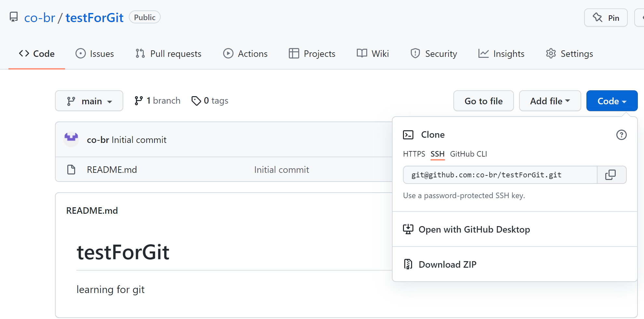The height and width of the screenshot is (319, 644).
Task: Click the file icon beside README.md
Action: [71, 170]
